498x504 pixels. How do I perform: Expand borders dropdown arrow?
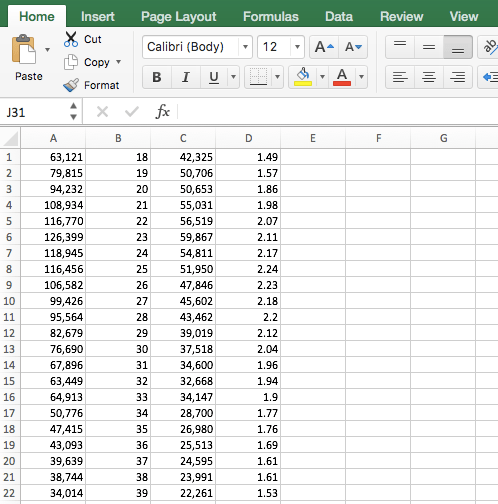[277, 77]
